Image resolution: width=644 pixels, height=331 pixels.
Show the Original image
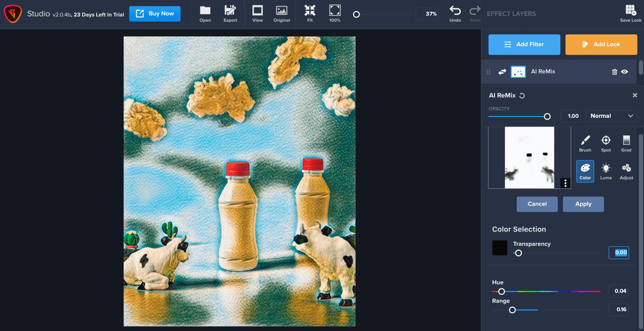282,14
